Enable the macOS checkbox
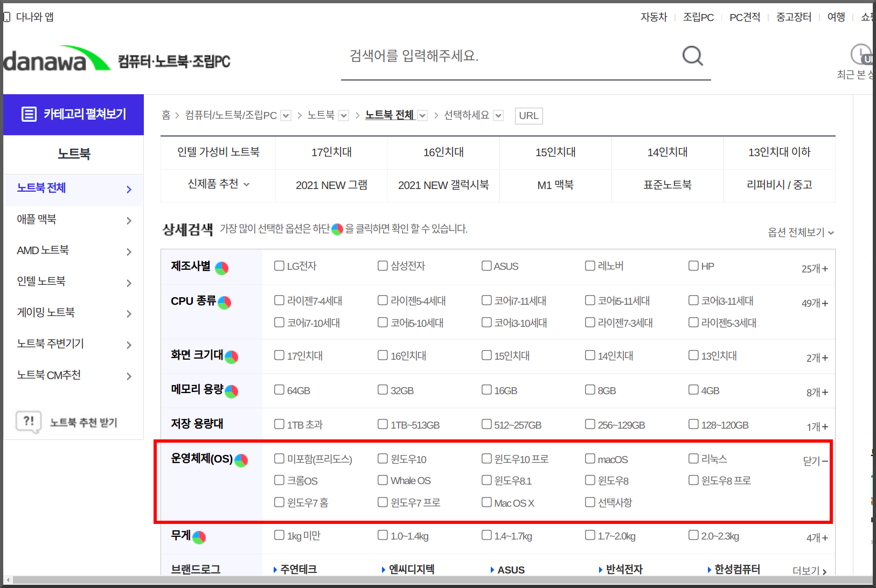This screenshot has width=876, height=588. coord(590,458)
